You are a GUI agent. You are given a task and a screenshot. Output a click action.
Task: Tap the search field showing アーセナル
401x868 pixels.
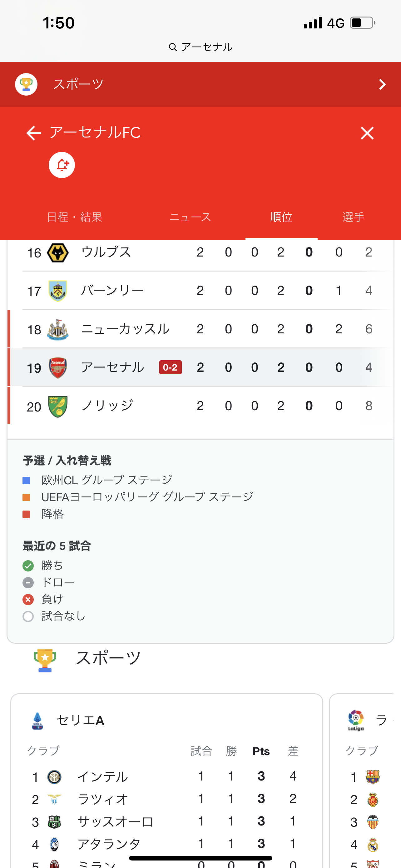[201, 47]
